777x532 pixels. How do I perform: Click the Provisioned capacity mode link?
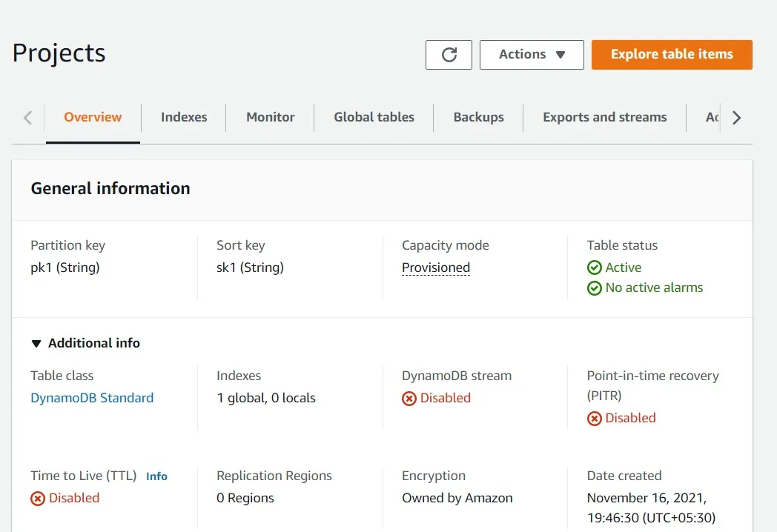click(436, 268)
